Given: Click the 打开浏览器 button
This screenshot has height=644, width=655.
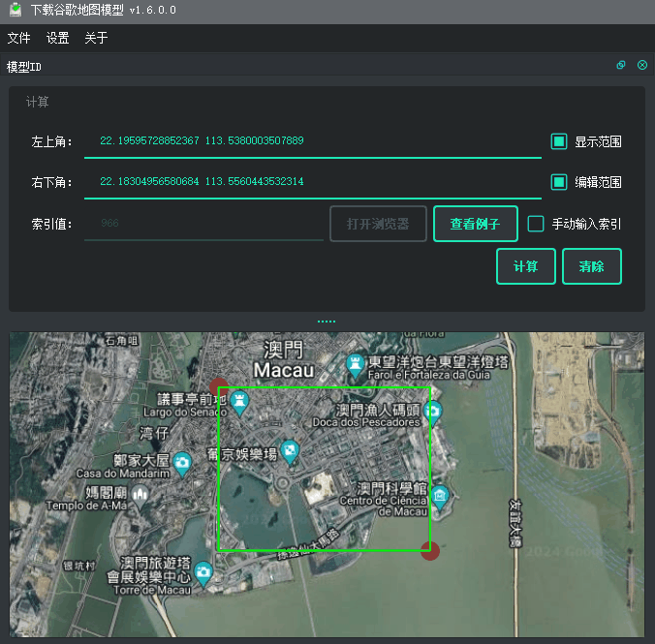Looking at the screenshot, I should coord(378,224).
